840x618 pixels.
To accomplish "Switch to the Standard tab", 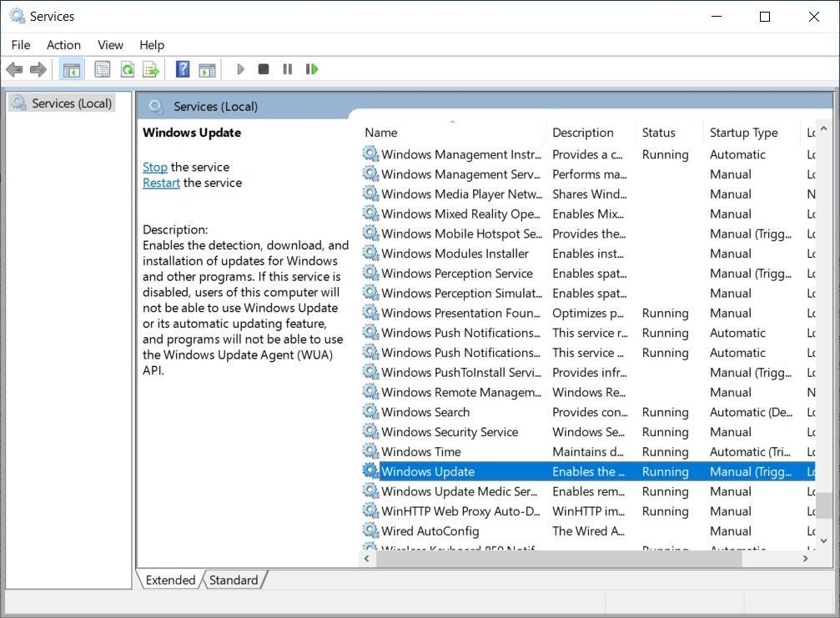I will (x=233, y=580).
